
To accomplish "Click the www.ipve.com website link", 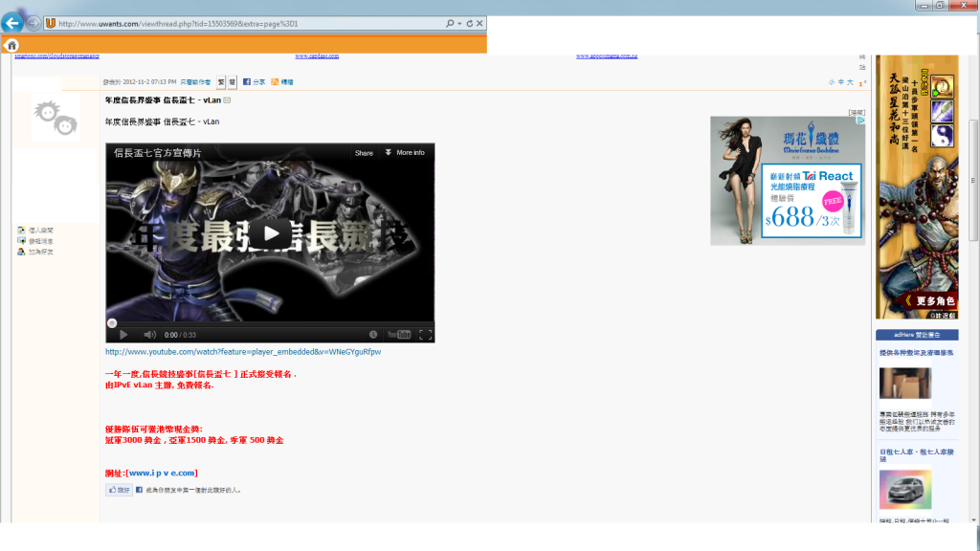I will click(162, 473).
